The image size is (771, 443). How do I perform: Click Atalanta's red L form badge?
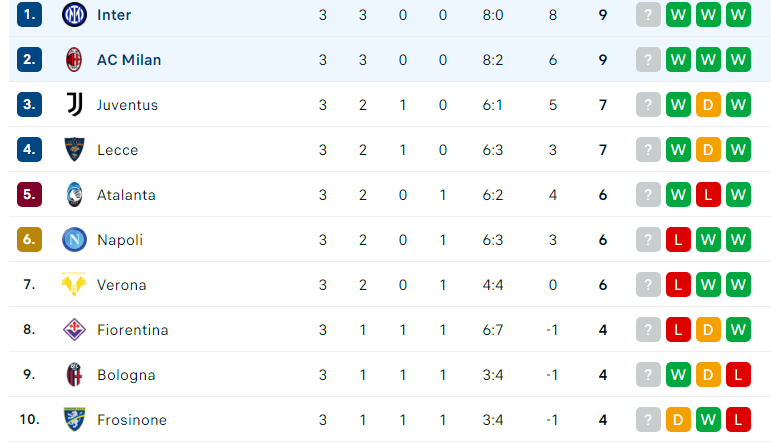(708, 195)
